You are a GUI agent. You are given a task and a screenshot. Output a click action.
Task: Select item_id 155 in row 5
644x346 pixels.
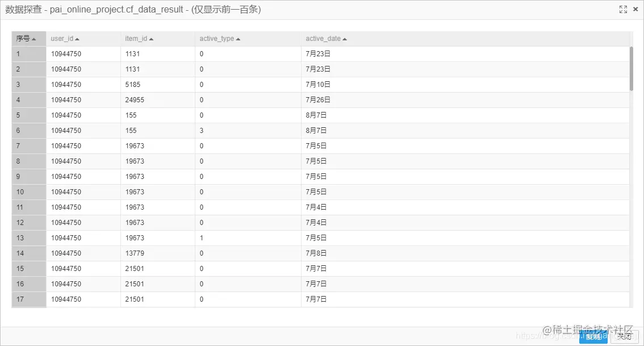pyautogui.click(x=158, y=115)
